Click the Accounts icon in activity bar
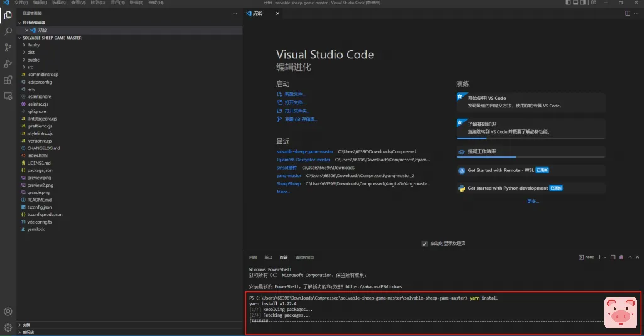 click(x=8, y=312)
